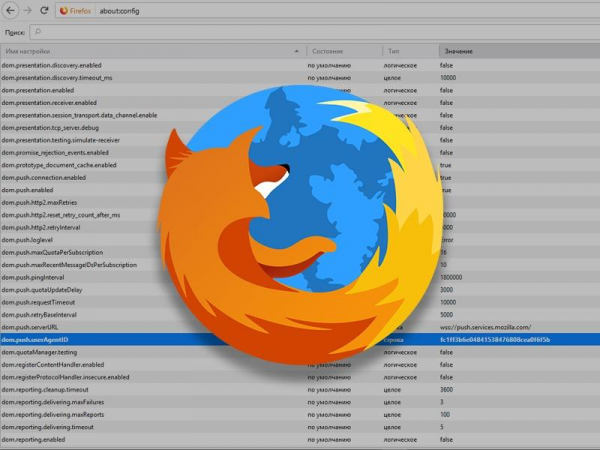This screenshot has height=450, width=600.
Task: Click value 100 of dom.reporting.delivering.maxReports
Action: click(445, 414)
